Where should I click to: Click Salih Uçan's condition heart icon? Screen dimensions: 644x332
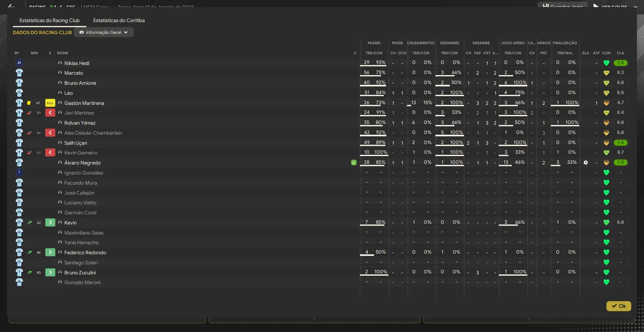click(x=606, y=143)
